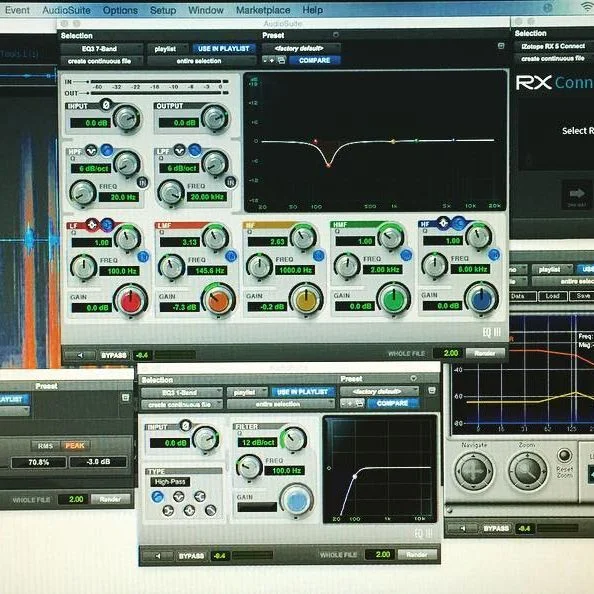Click COMPARE in the EQ3 7-Band window
The height and width of the screenshot is (594, 594).
pyautogui.click(x=314, y=60)
